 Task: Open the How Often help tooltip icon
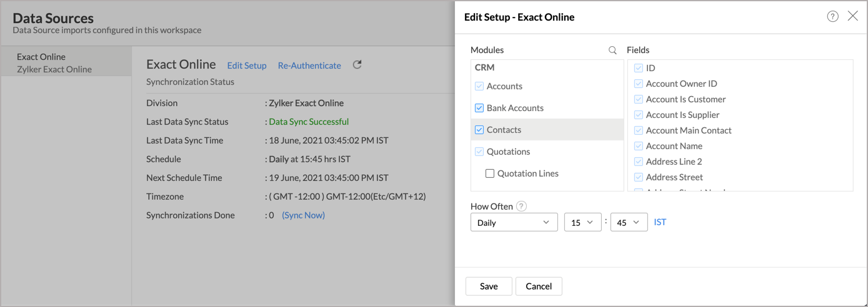click(522, 207)
